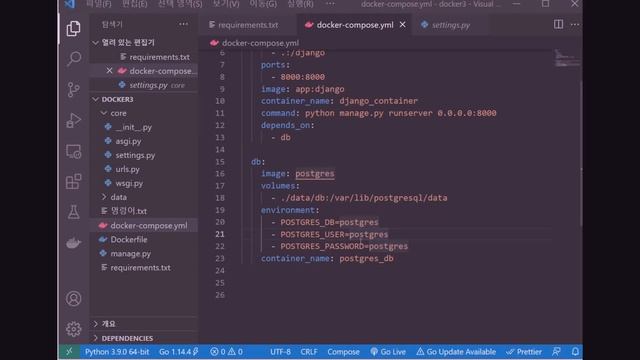640x360 pixels.
Task: Open the overflow menu ellipsis in menu bar
Action: click(330, 4)
